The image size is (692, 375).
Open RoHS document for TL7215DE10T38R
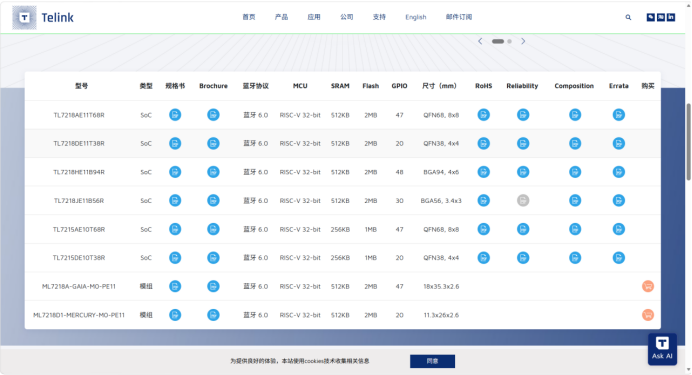point(484,258)
